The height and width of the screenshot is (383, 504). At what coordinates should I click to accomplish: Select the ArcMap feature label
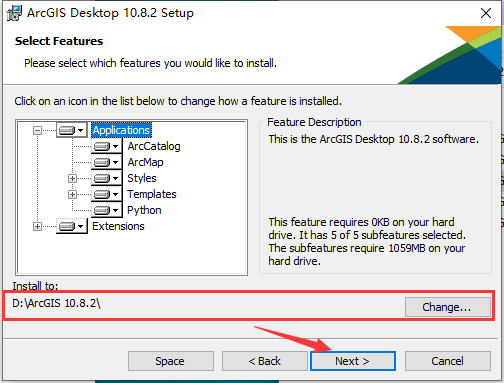[x=146, y=162]
